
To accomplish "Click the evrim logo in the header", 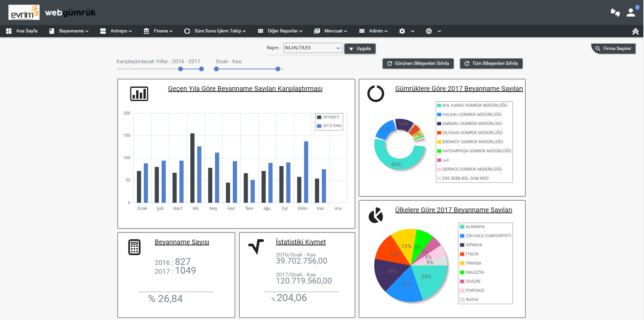I will [x=24, y=13].
